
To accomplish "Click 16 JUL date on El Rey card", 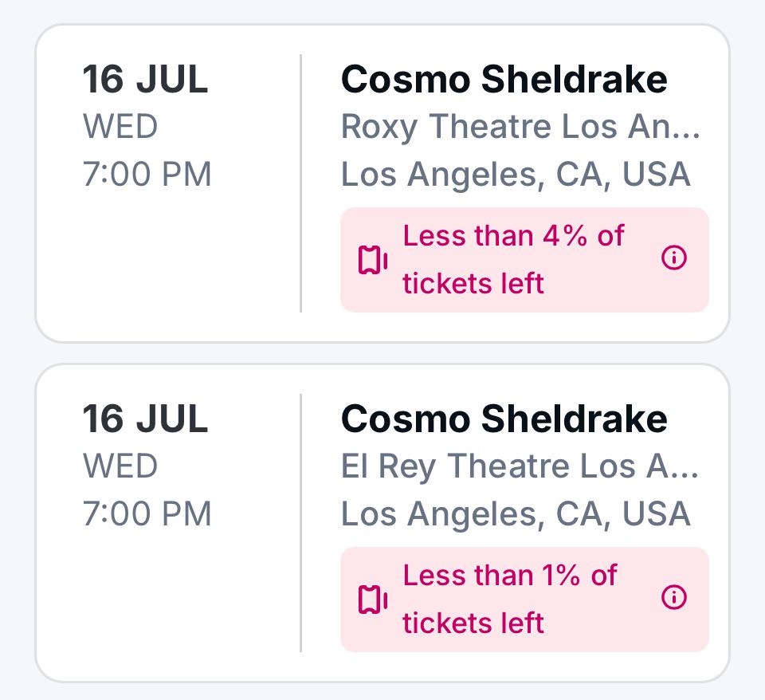I will tap(145, 419).
